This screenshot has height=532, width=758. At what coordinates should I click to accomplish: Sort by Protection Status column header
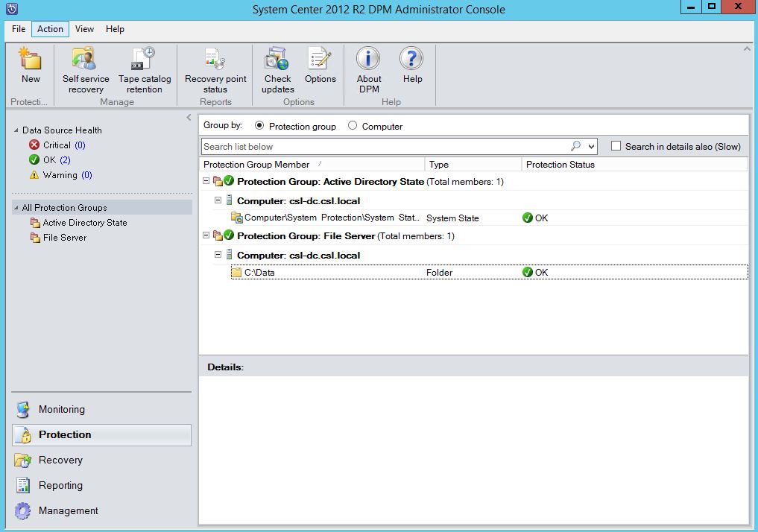(635, 164)
